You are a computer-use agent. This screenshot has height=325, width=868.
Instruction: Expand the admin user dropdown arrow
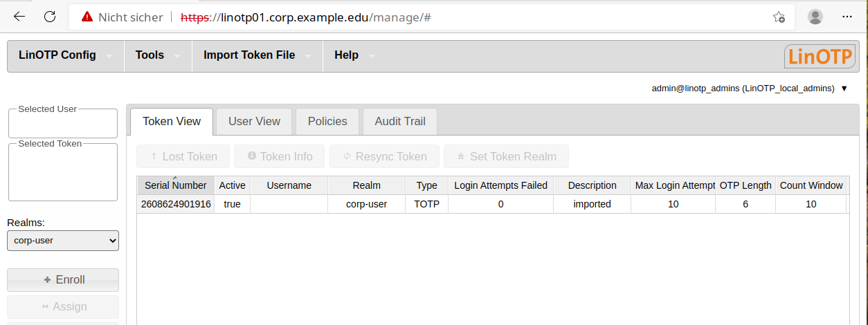[x=844, y=89]
